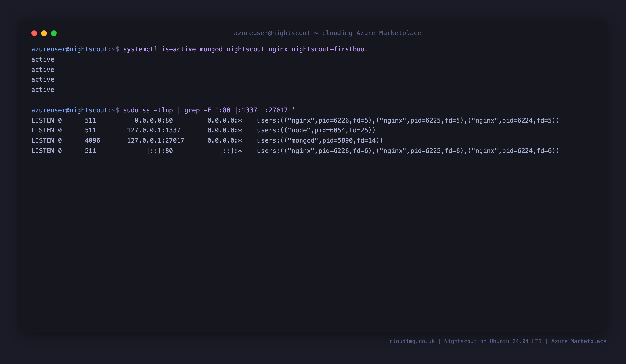Click the '127.0.0.1:1337' local address
Viewport: 626px width, 364px height.
click(x=154, y=130)
